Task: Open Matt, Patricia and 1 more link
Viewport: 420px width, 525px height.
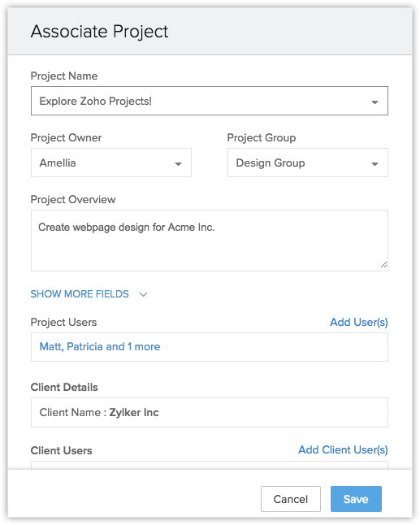Action: click(x=100, y=346)
